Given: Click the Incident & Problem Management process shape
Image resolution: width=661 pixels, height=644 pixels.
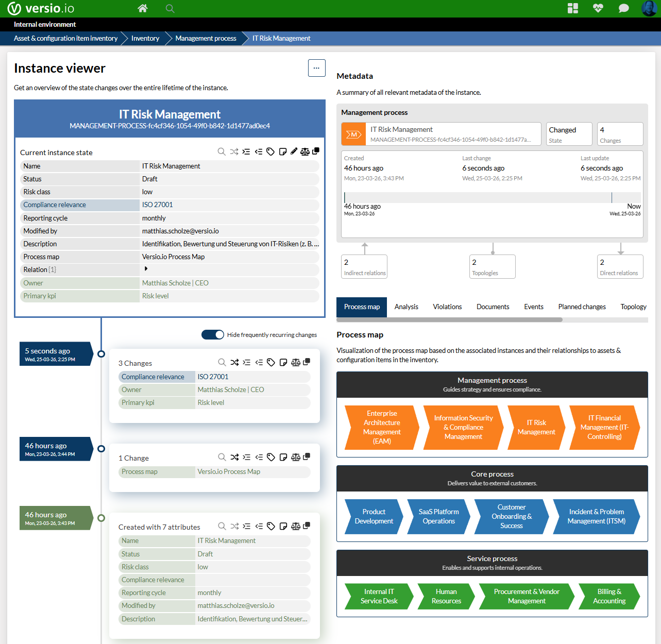Looking at the screenshot, I should [596, 516].
